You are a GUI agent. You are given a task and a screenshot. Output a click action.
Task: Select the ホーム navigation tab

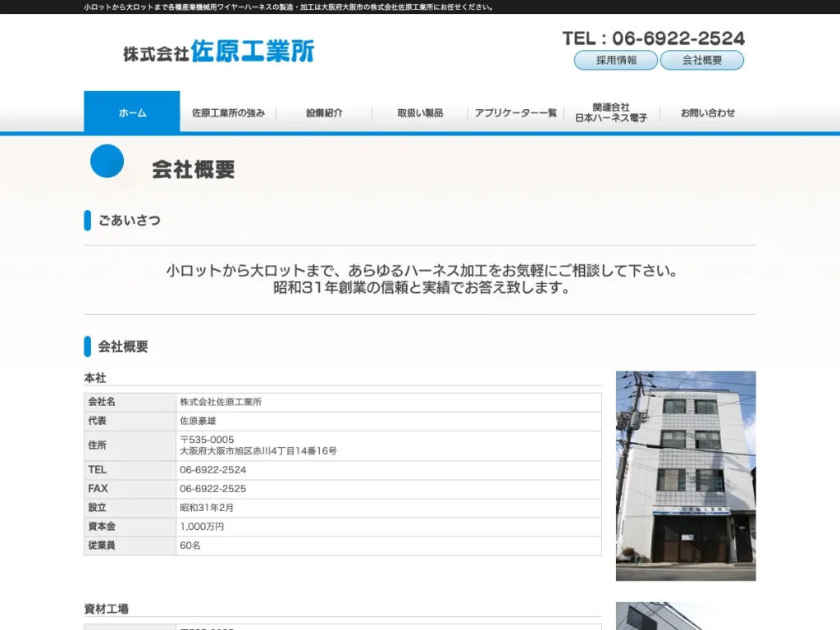click(x=132, y=112)
